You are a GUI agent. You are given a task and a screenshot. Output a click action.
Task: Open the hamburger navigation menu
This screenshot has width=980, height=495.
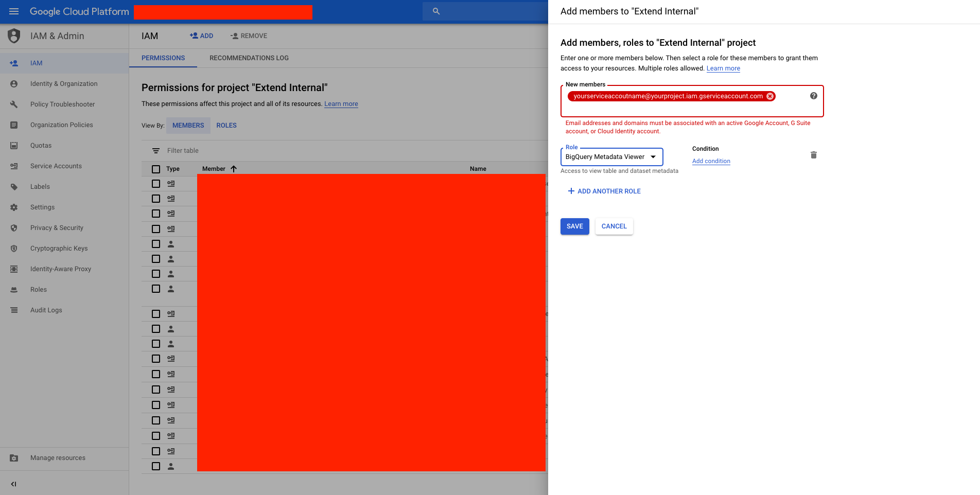pos(14,11)
